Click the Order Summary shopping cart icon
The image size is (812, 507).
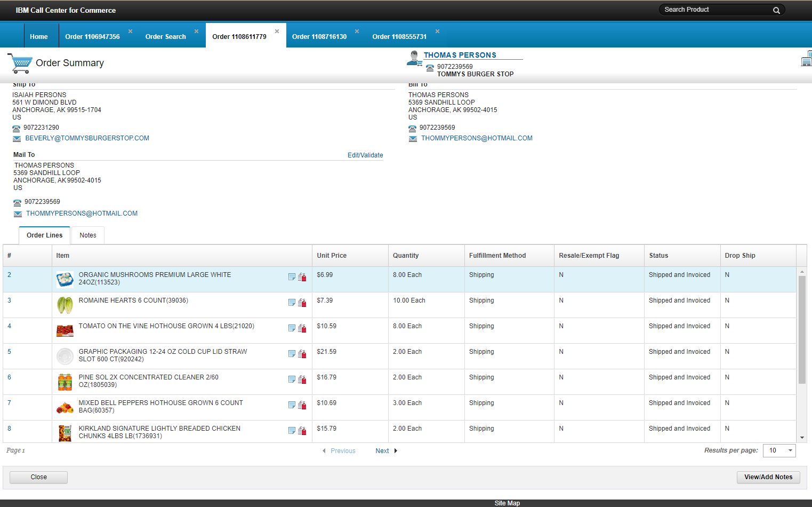click(x=20, y=63)
